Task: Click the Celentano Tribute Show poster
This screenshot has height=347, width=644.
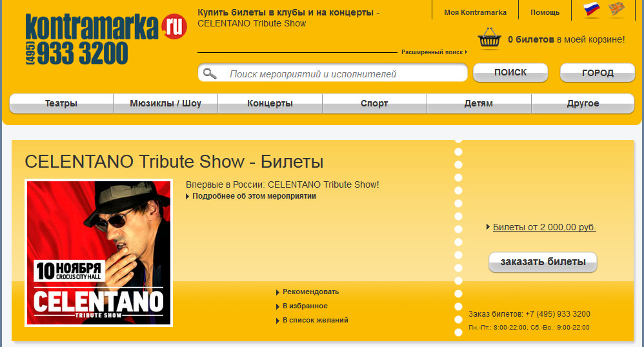Action: click(x=99, y=253)
